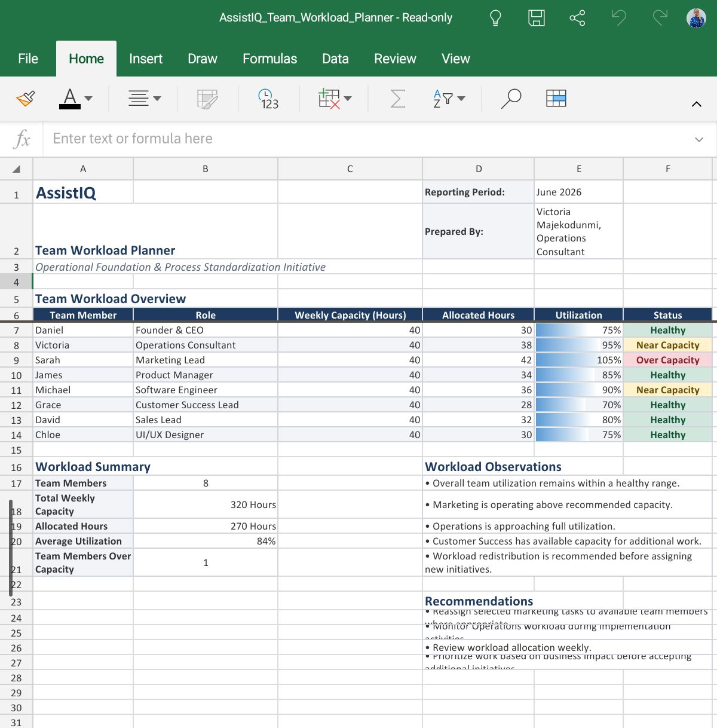Screen dimensions: 717x728
Task: Open the user profile avatar
Action: (696, 18)
